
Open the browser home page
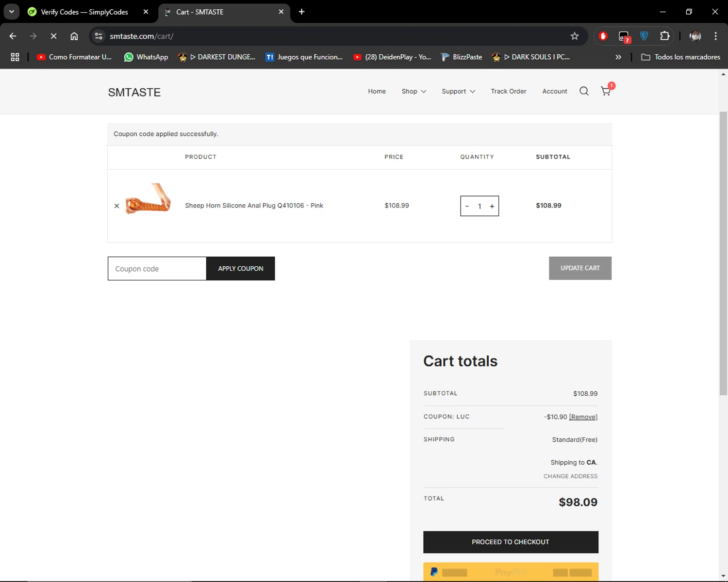tap(74, 36)
